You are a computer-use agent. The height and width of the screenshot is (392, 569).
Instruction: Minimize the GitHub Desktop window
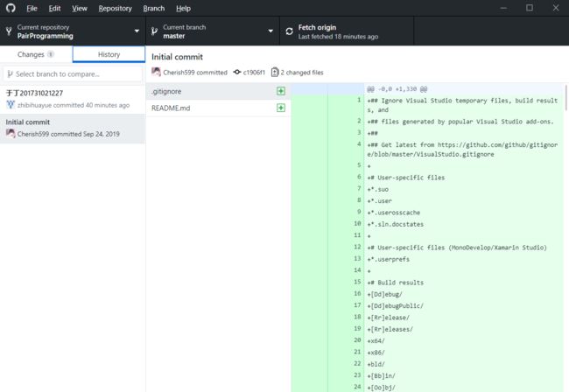click(x=503, y=8)
